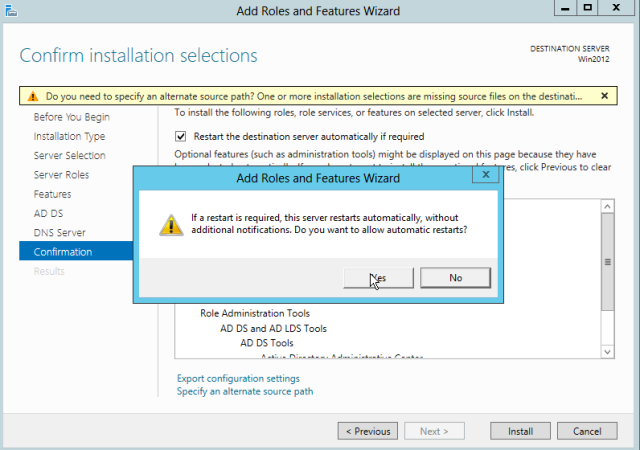Choose No in the restart dialog
The width and height of the screenshot is (640, 450).
455,277
